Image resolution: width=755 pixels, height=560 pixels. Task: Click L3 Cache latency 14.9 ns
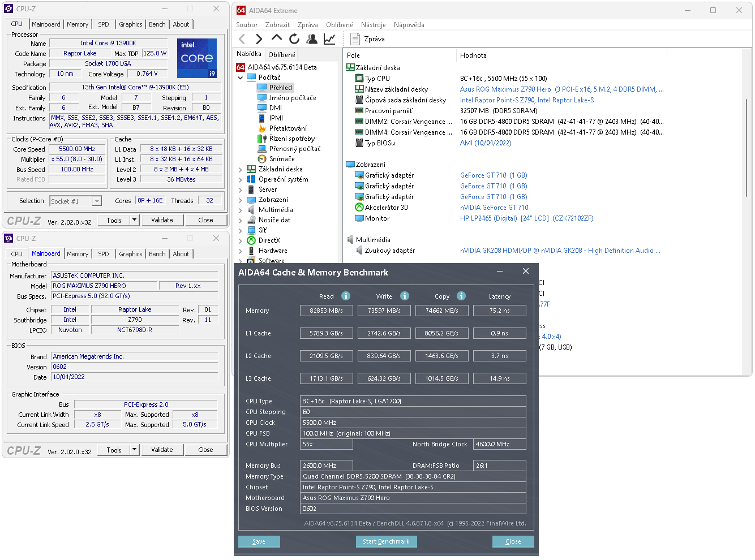[500, 378]
